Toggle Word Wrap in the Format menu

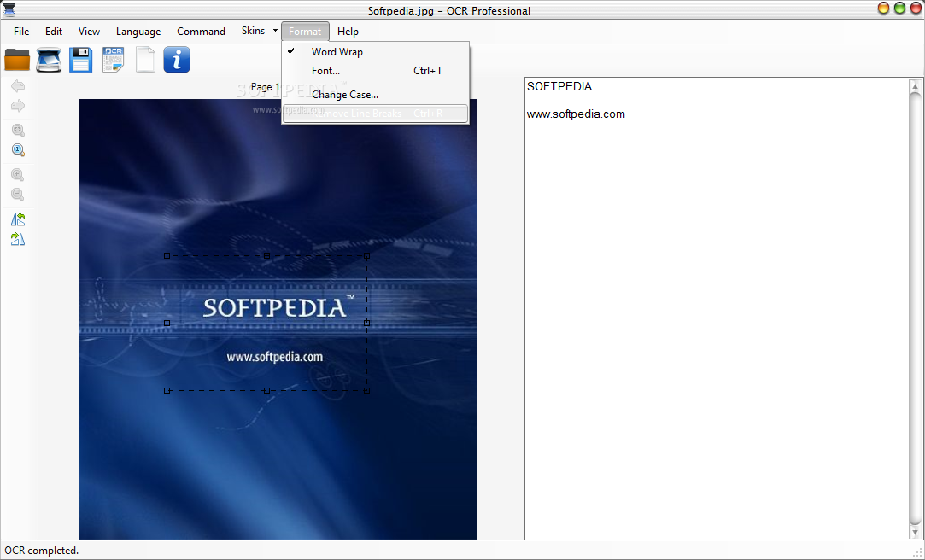point(375,52)
